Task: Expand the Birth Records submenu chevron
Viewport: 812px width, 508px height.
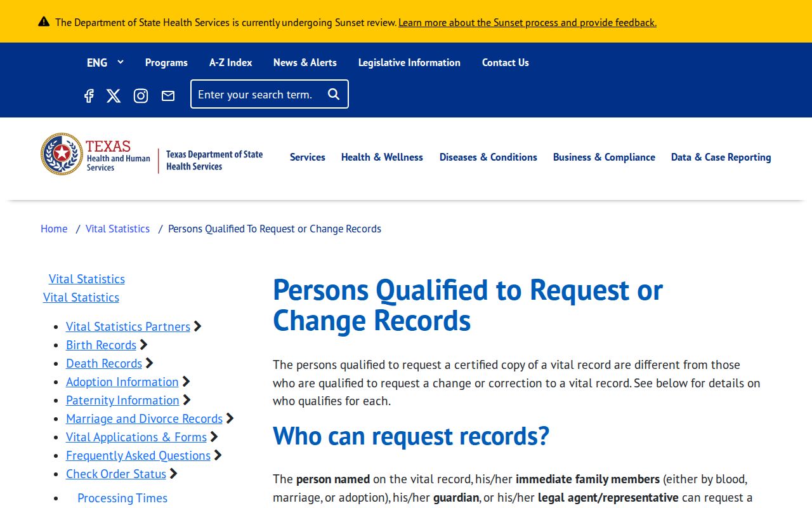Action: tap(144, 345)
